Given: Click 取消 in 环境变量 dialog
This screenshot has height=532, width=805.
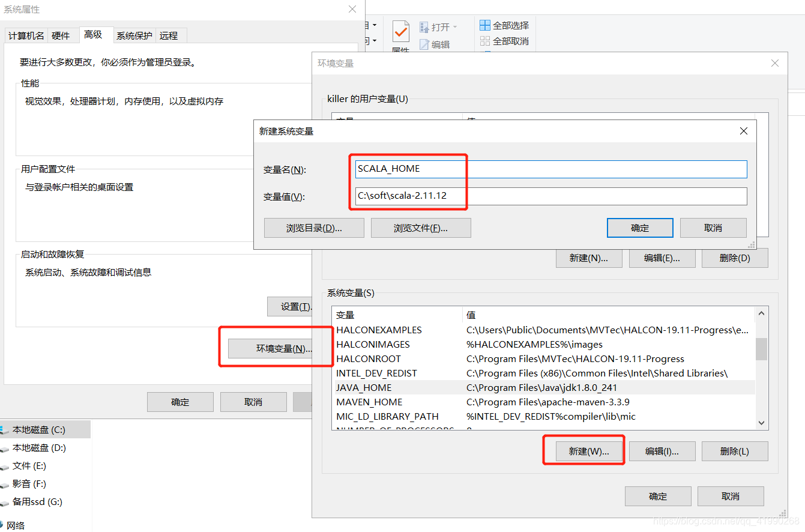Looking at the screenshot, I should pos(731,497).
